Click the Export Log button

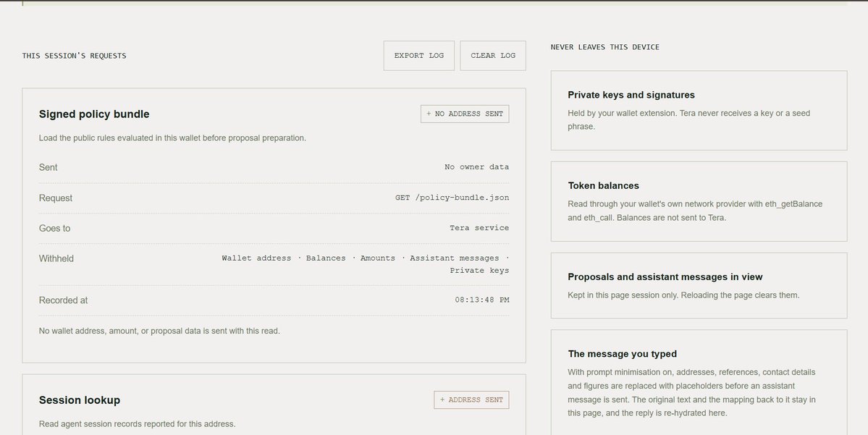418,55
